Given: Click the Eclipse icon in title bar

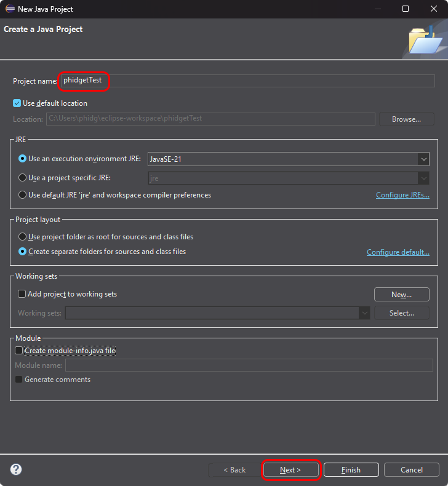Looking at the screenshot, I should coord(9,9).
